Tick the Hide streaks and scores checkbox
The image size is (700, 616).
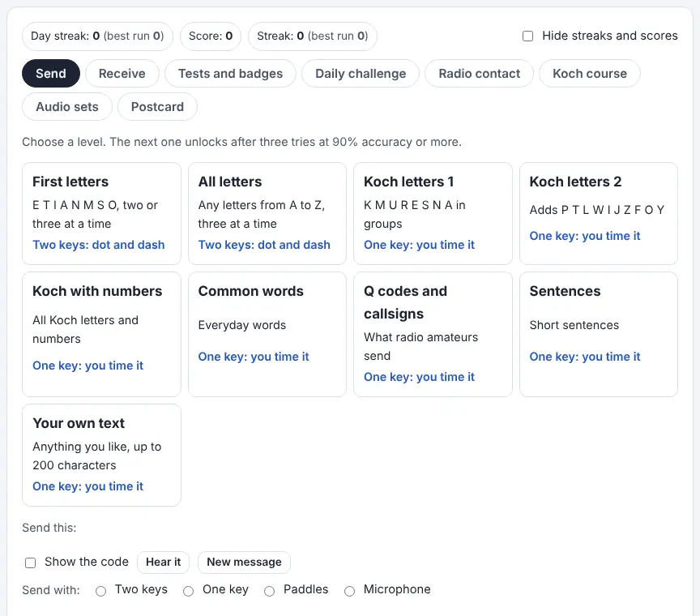click(527, 36)
